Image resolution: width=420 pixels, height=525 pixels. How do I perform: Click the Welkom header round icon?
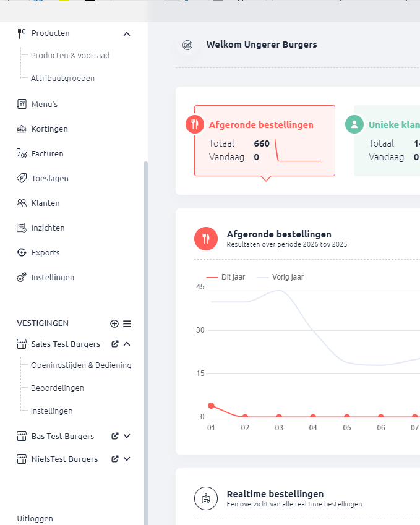pyautogui.click(x=187, y=45)
